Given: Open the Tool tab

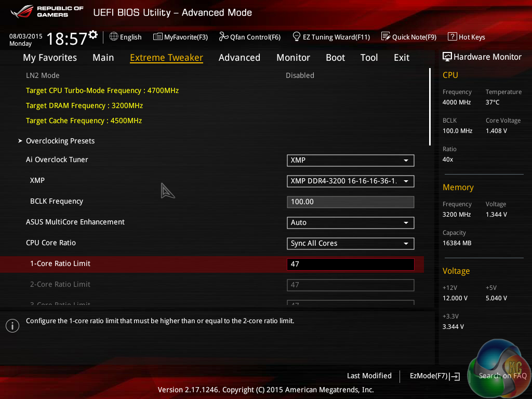Looking at the screenshot, I should tap(369, 58).
